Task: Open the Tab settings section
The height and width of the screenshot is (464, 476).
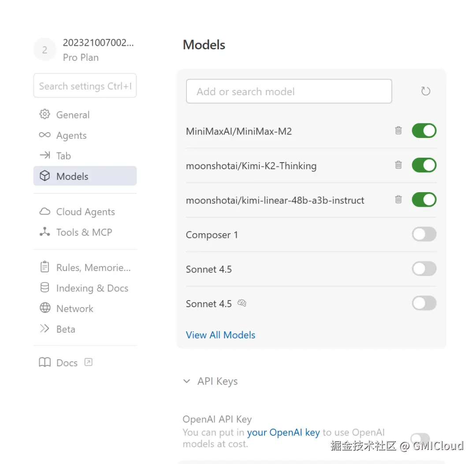Action: click(63, 156)
